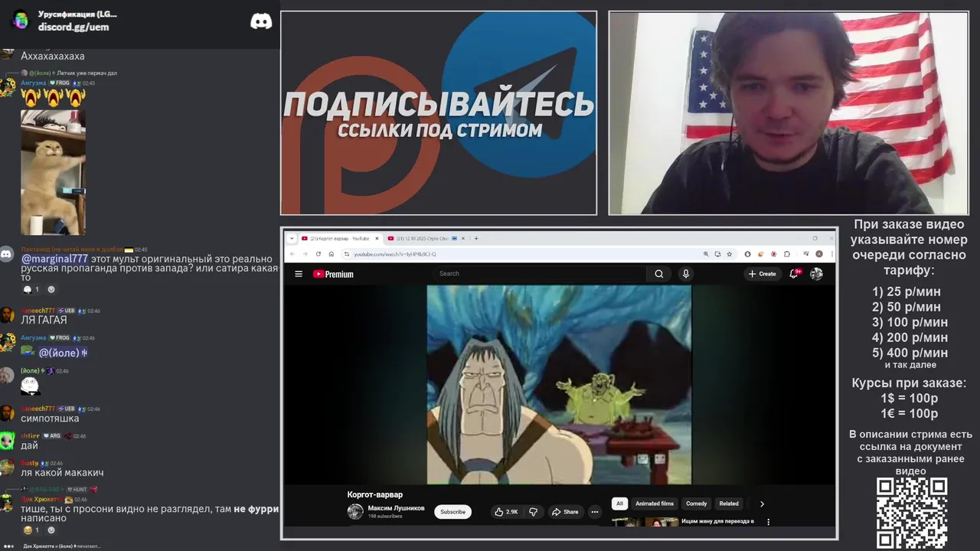Dislike the Коргот-варвар video
980x551 pixels.
pos(534,512)
